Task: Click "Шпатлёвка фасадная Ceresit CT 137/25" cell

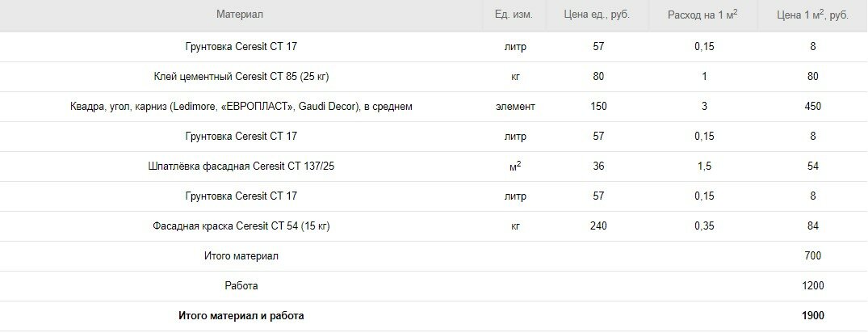Action: click(241, 166)
